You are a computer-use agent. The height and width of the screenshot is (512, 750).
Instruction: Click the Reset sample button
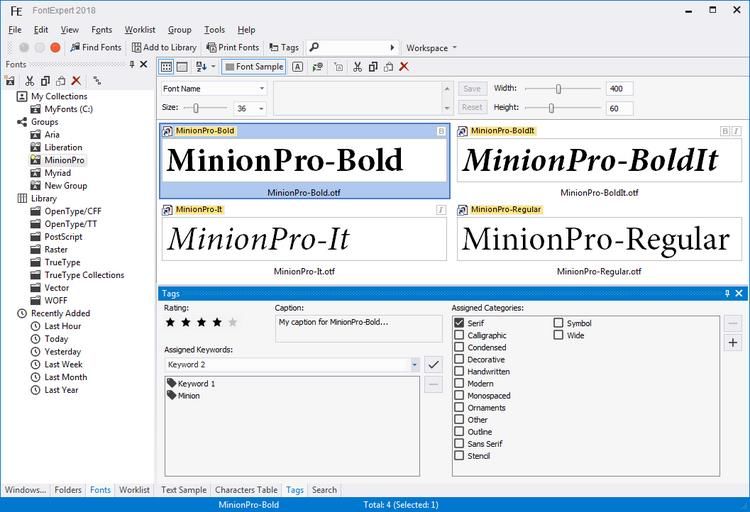tap(472, 107)
